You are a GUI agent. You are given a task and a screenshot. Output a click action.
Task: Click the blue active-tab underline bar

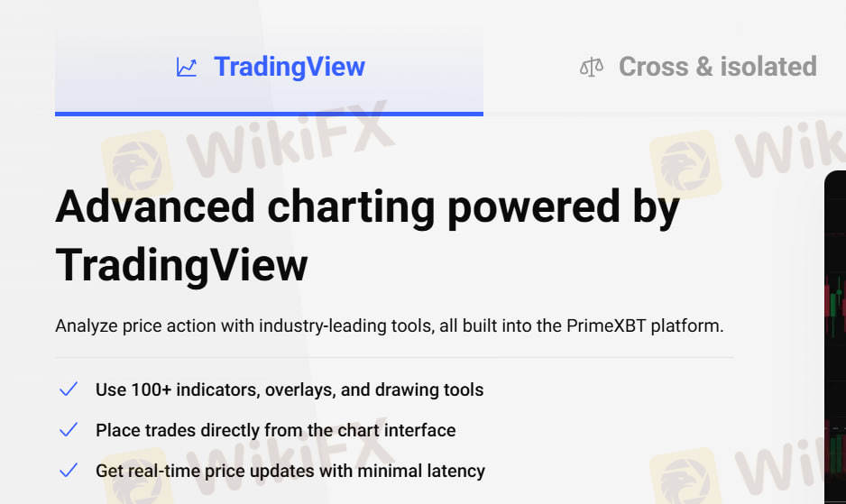tap(269, 114)
